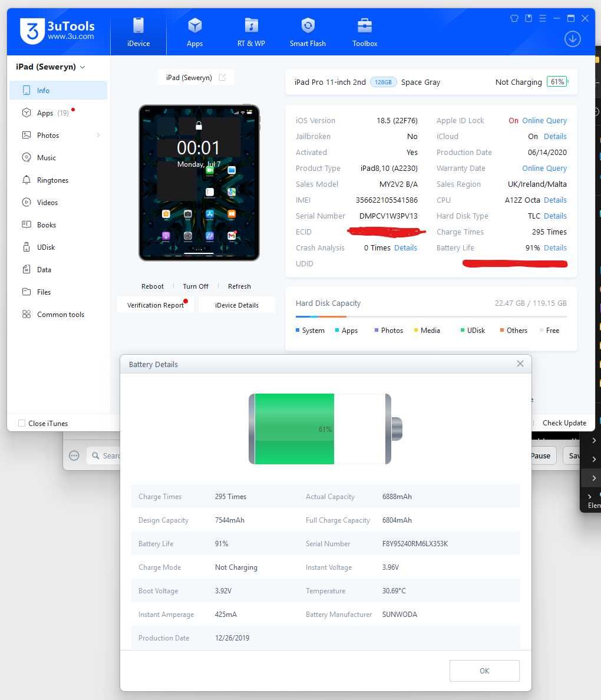Go to Smart Flash tab
Screen dimensions: 601x700
point(308,32)
